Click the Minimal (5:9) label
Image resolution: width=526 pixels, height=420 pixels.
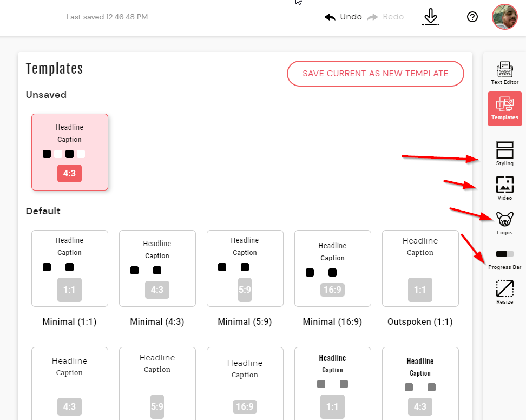[x=245, y=321]
